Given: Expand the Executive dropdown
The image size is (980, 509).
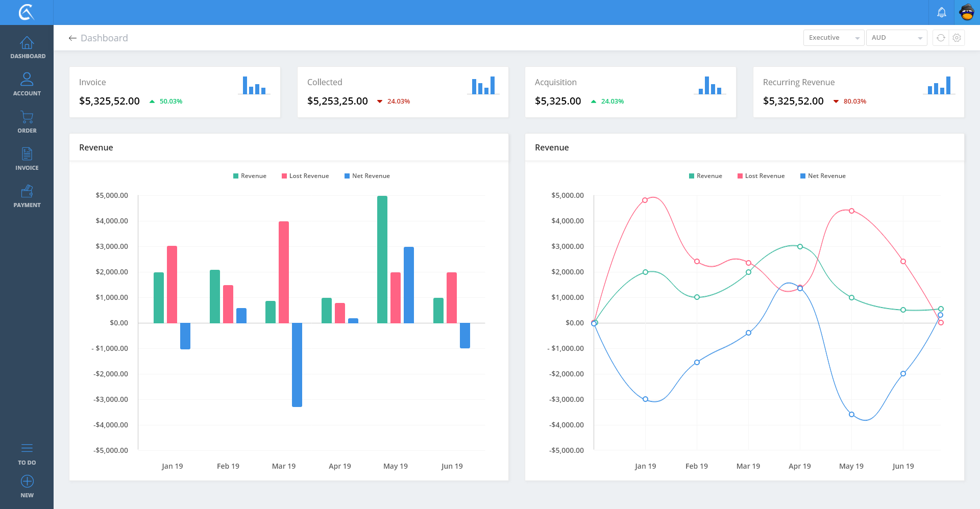Looking at the screenshot, I should [834, 38].
